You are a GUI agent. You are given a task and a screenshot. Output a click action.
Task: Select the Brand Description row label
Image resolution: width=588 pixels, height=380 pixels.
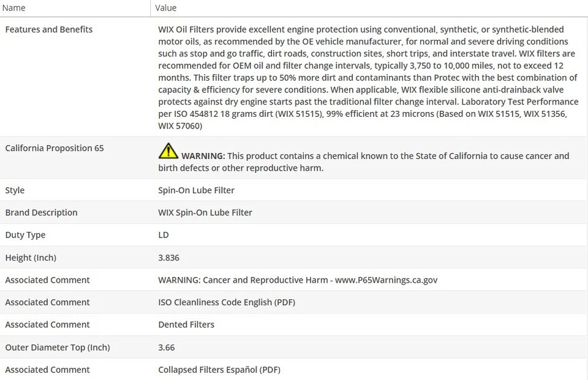tap(41, 213)
